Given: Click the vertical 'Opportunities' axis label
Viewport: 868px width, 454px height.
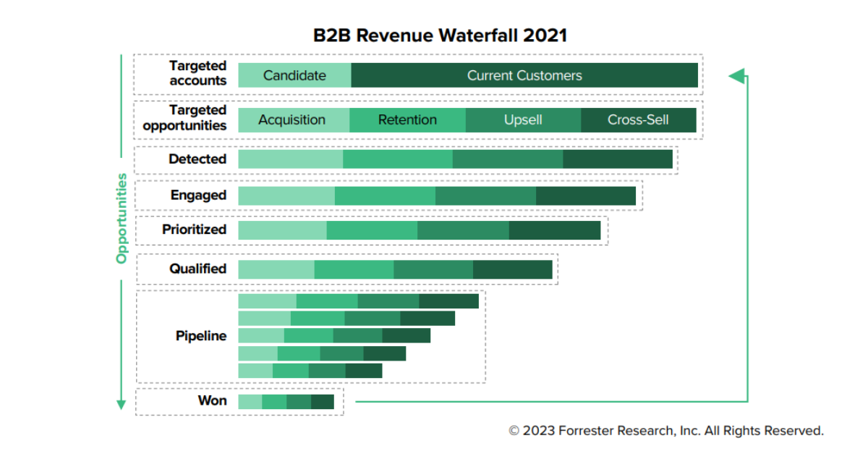Looking at the screenshot, I should tap(122, 218).
